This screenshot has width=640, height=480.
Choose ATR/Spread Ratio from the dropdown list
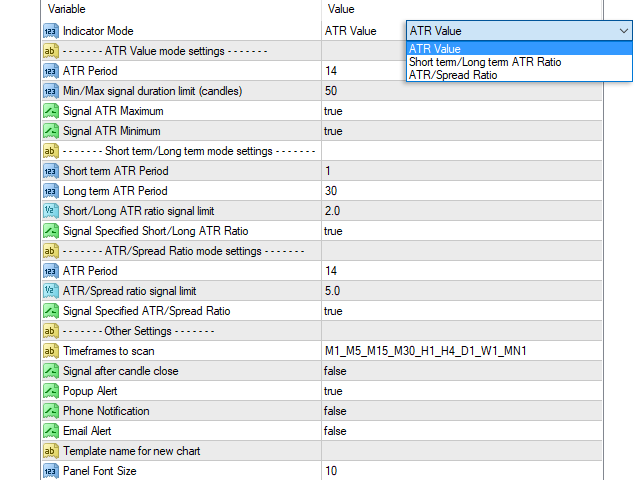click(453, 74)
